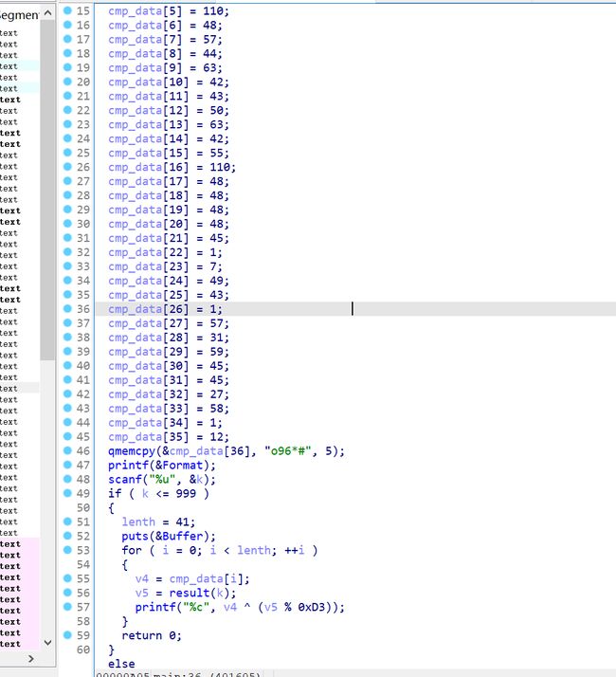This screenshot has width=616, height=677.
Task: Toggle breakpoint dot on line 53
Action: [x=67, y=550]
